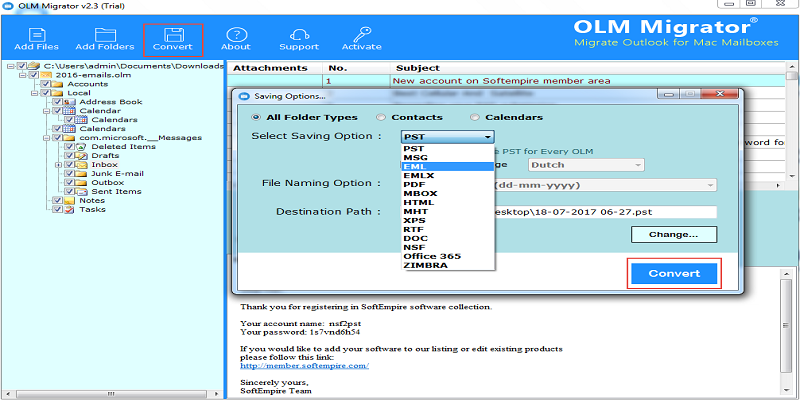
Task: Uncheck the Tasks checkbox
Action: coord(58,209)
